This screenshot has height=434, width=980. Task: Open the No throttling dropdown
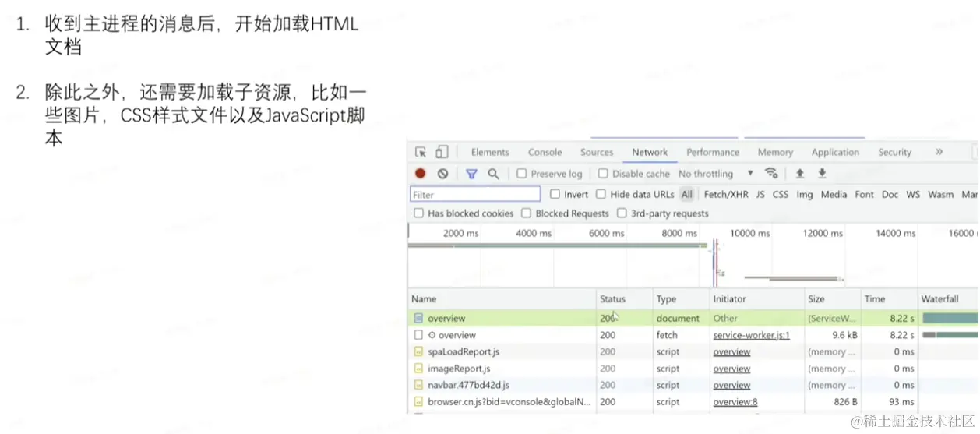(x=716, y=174)
